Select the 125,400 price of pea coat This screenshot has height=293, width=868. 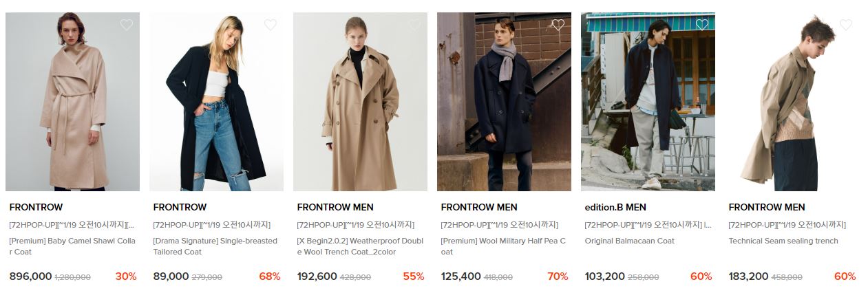(x=460, y=276)
